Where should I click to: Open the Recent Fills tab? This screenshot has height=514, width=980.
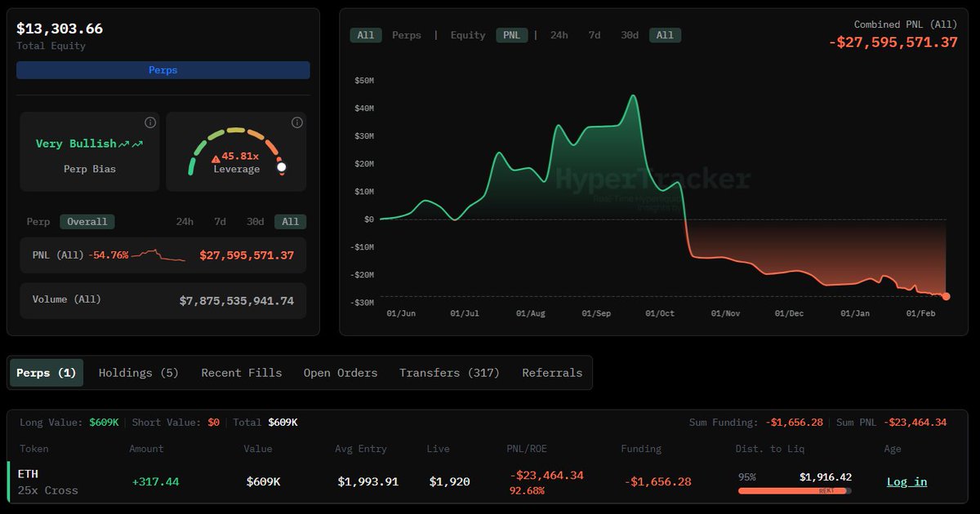pyautogui.click(x=242, y=373)
